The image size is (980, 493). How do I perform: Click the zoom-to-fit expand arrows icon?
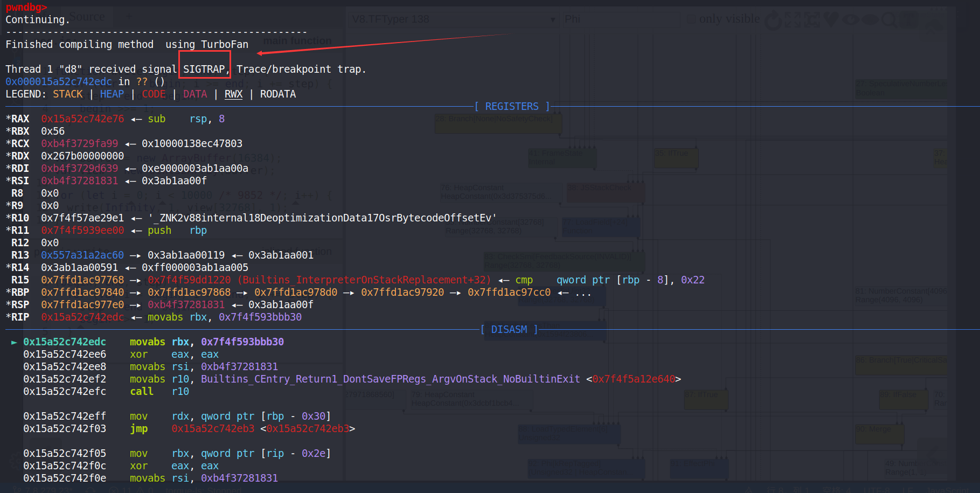pos(792,20)
